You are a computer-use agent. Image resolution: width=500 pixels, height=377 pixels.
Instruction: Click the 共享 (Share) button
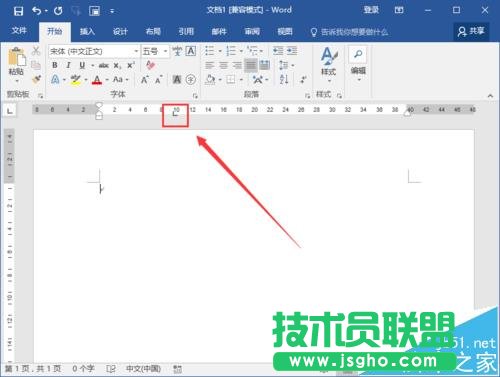coord(471,32)
